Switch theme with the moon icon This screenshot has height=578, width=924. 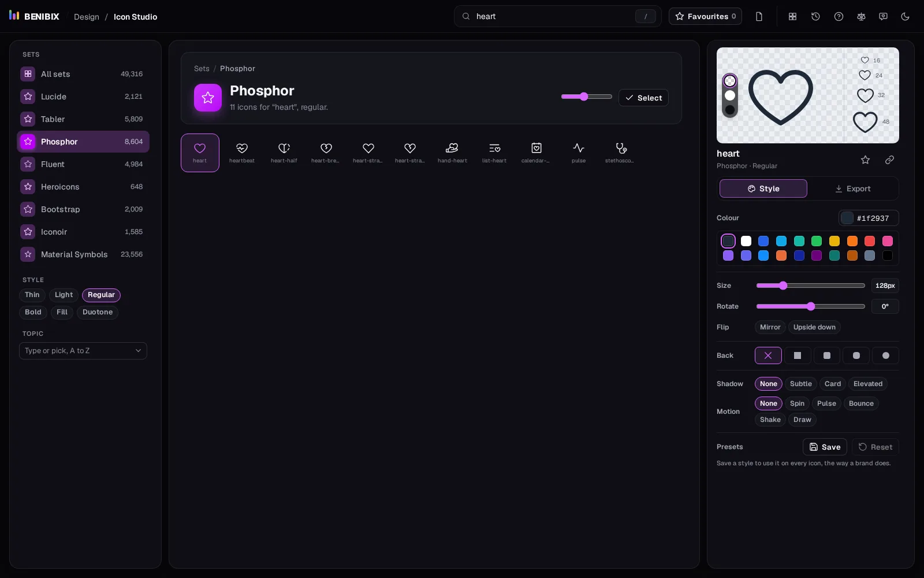click(x=905, y=16)
